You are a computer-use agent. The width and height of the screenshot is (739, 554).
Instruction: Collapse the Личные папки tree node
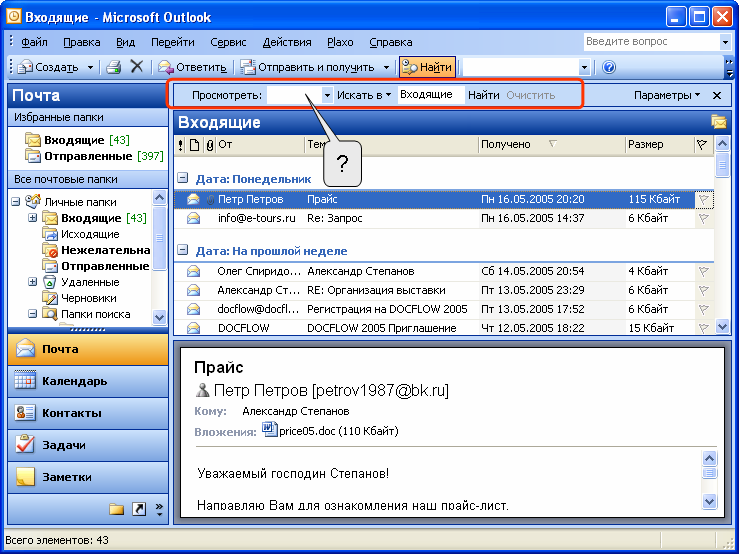pyautogui.click(x=16, y=202)
